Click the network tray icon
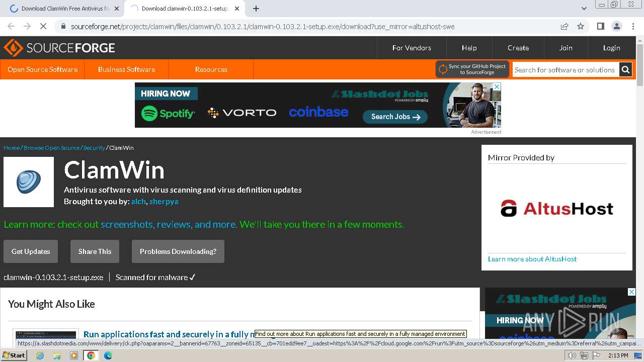644x362 pixels. 584,355
